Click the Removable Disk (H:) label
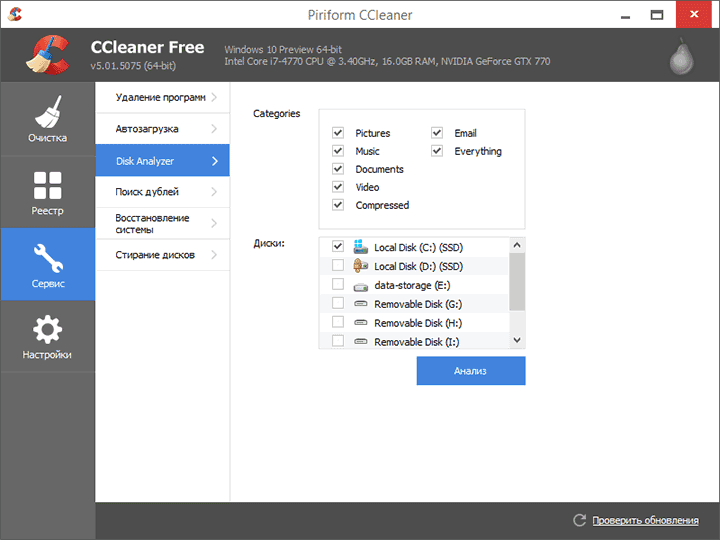Image resolution: width=720 pixels, height=540 pixels. (x=418, y=323)
